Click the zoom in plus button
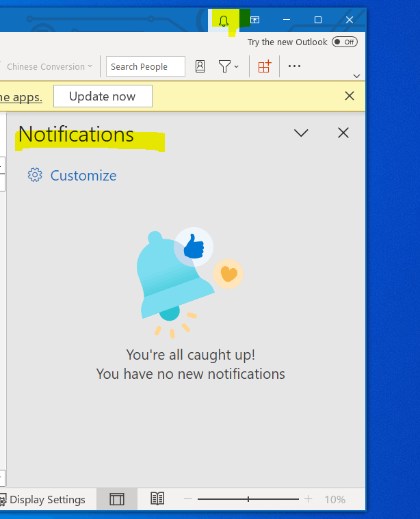Screen dimensions: 420x519 click(308, 498)
